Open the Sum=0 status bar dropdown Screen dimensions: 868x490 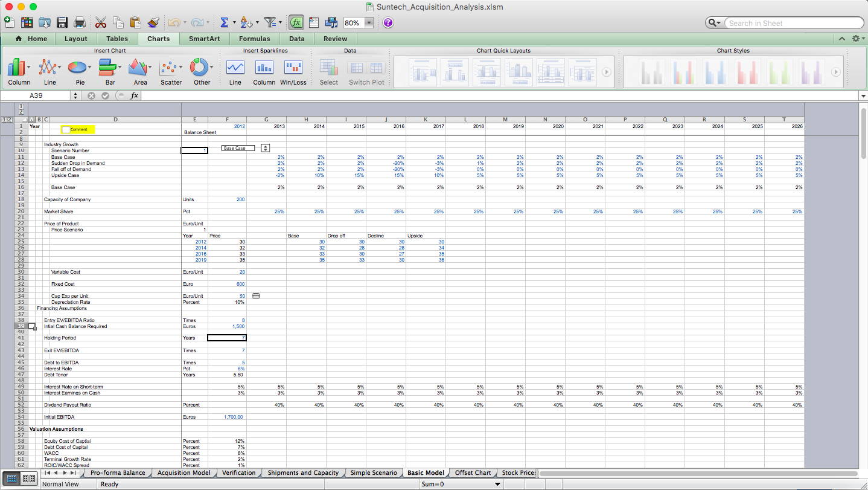pos(498,483)
